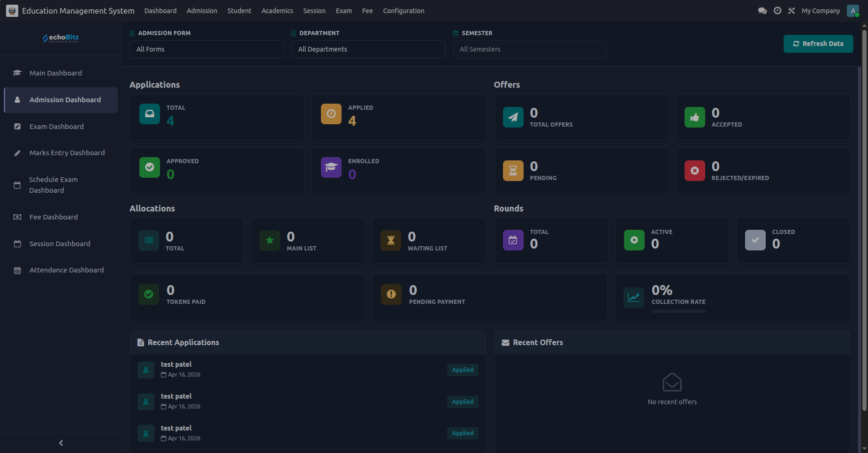Click the Collection Rate chart icon
This screenshot has height=453, width=868.
[x=634, y=297]
